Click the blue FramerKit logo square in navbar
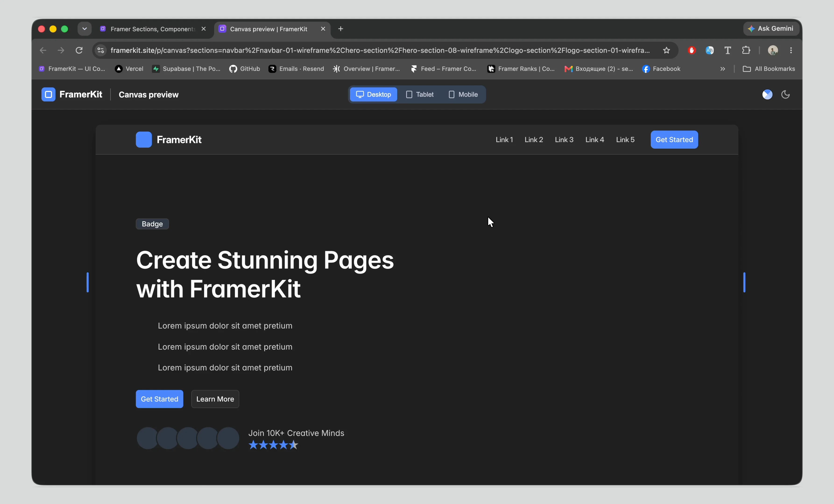834x504 pixels. point(144,140)
